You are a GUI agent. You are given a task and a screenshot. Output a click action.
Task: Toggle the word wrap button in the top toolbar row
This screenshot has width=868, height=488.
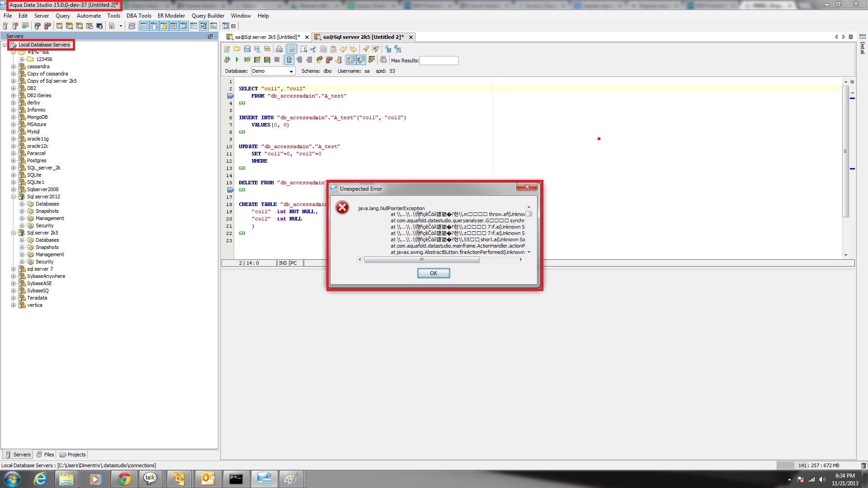click(x=292, y=49)
